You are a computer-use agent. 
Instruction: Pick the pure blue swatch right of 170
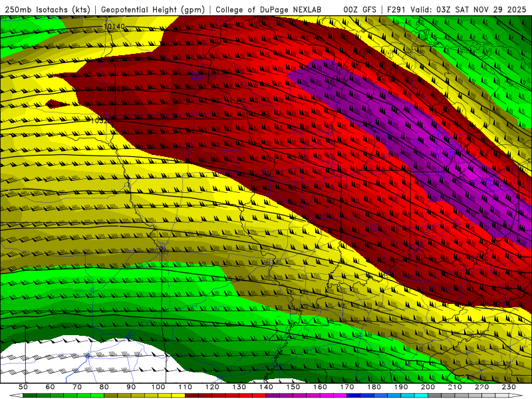354,396
